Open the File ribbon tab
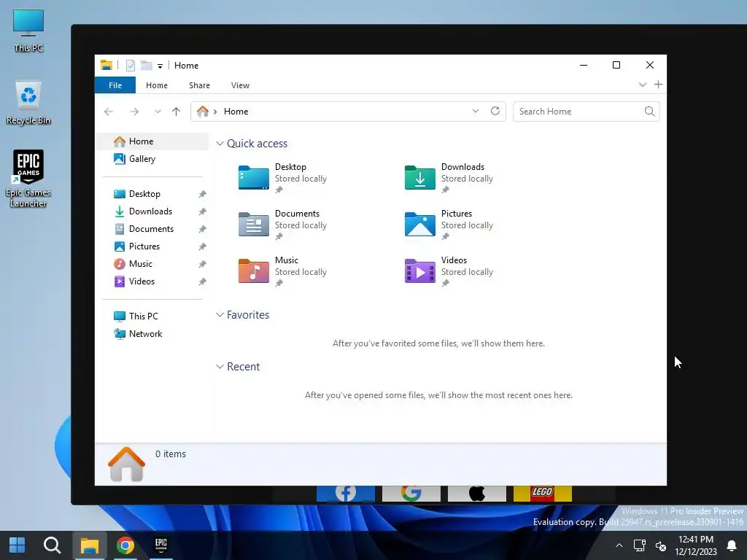747x560 pixels. [x=115, y=85]
